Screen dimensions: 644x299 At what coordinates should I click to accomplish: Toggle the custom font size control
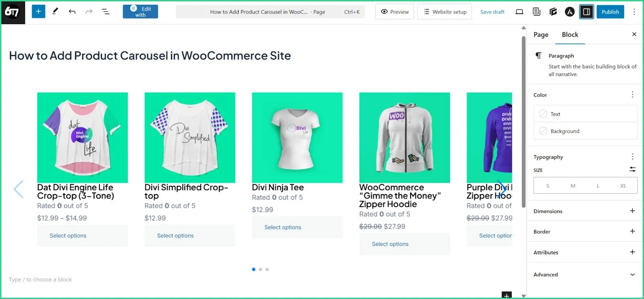(x=633, y=169)
